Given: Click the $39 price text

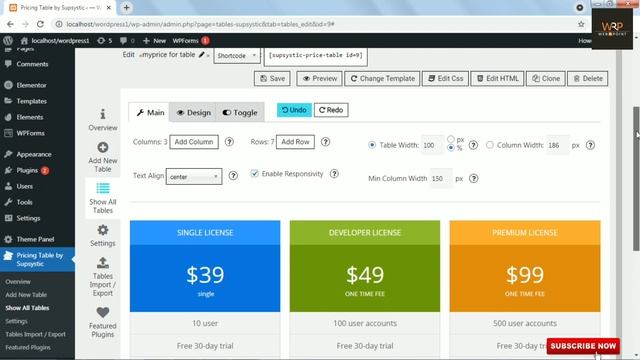Looking at the screenshot, I should click(x=205, y=275).
